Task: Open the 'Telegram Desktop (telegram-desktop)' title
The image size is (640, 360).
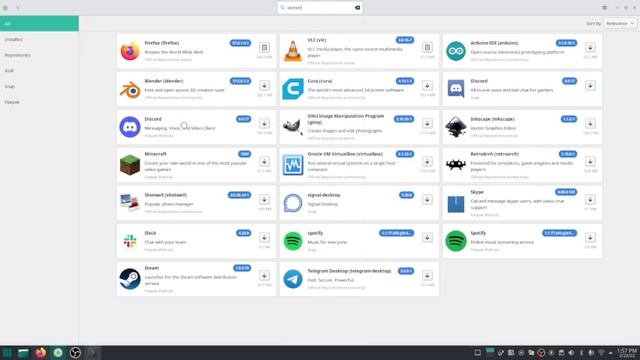Action: [x=349, y=271]
